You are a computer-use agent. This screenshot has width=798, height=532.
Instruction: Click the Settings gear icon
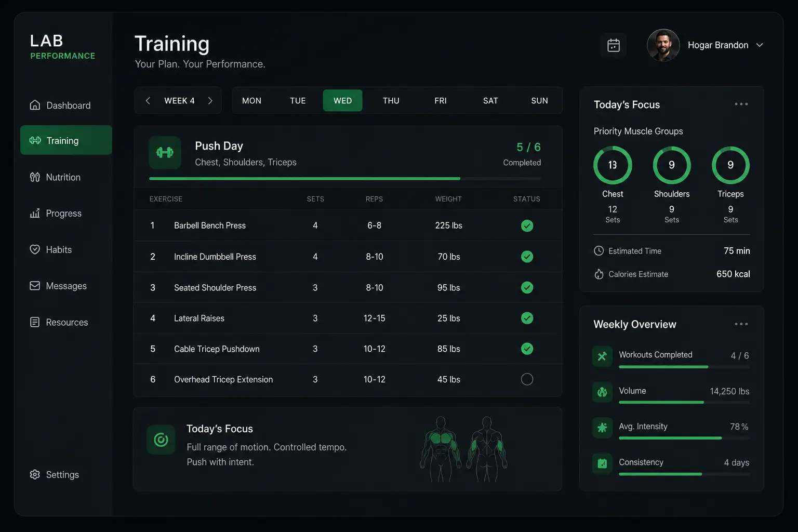(35, 474)
